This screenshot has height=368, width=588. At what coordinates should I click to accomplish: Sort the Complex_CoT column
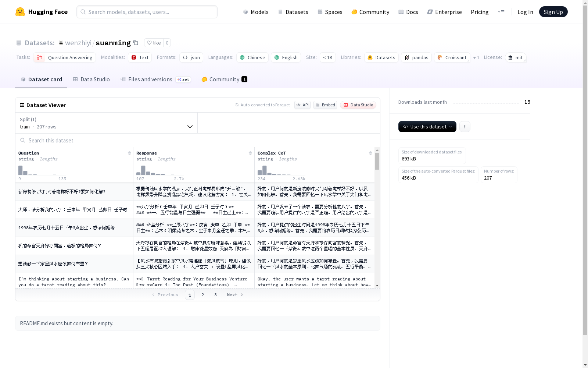click(370, 153)
